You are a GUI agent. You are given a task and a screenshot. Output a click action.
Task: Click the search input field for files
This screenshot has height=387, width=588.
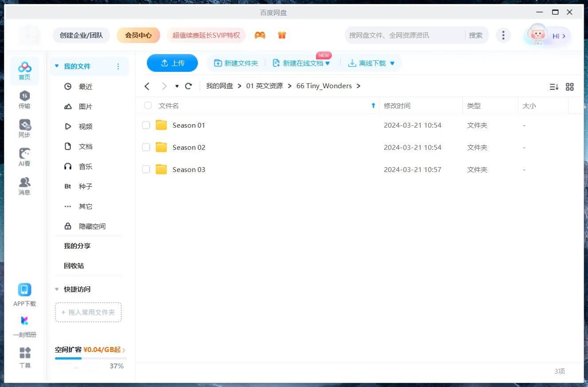coord(404,35)
